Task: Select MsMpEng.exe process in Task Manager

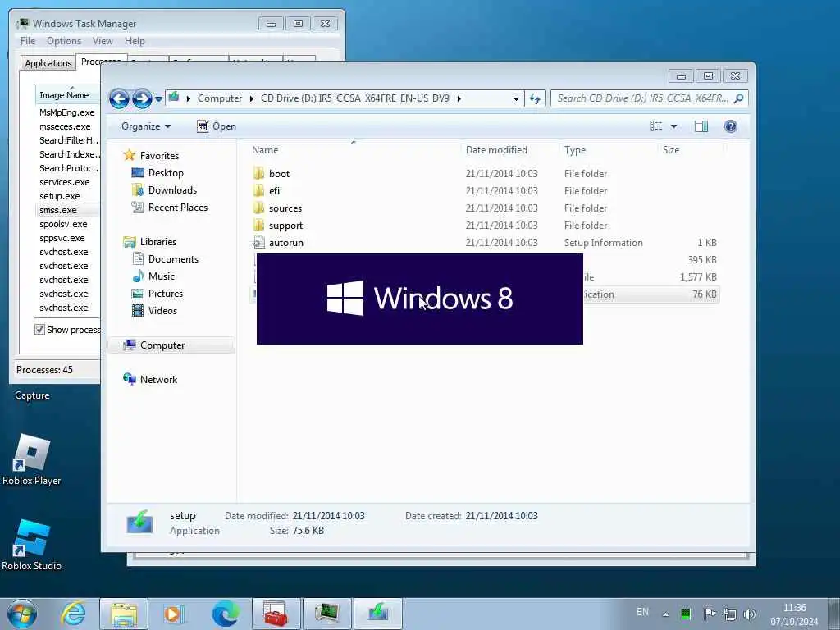Action: (67, 112)
